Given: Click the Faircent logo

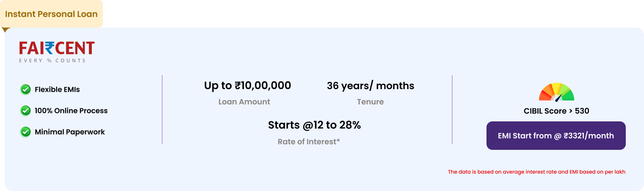Looking at the screenshot, I should pyautogui.click(x=57, y=48).
